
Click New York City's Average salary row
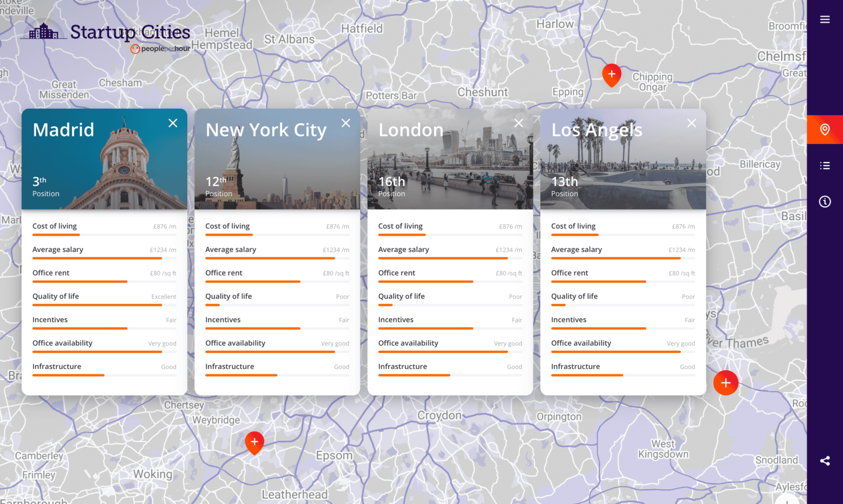coord(277,250)
